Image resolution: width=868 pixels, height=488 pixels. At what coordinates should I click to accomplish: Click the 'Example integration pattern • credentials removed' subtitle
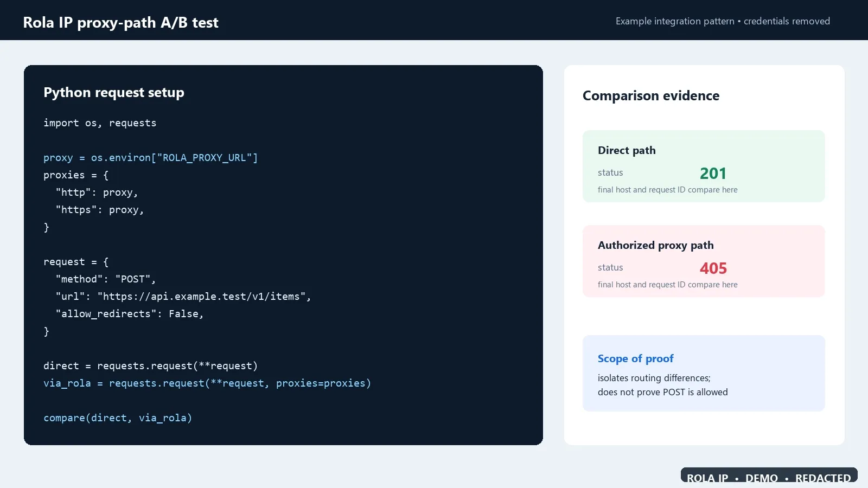(x=723, y=21)
